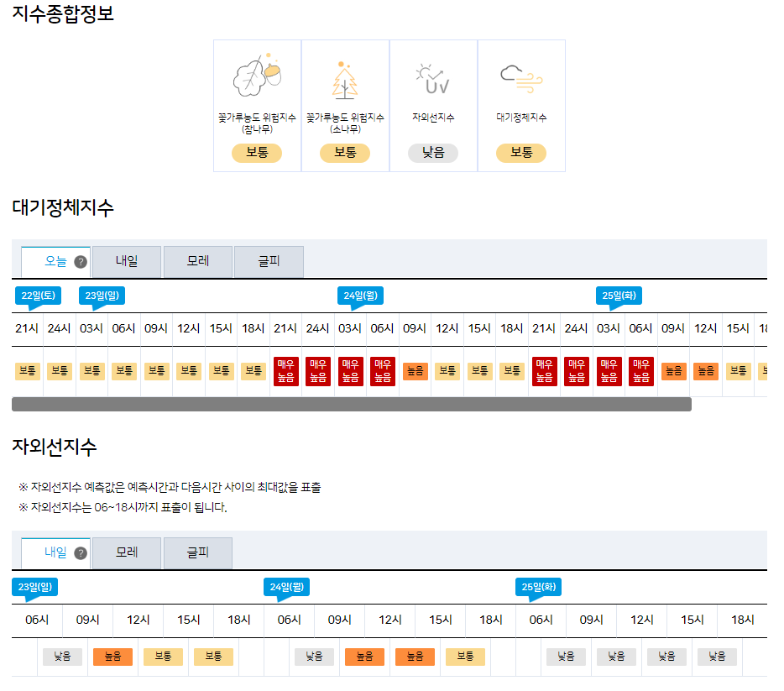784x691 pixels.
Task: Click the 25일(화) marker in UV section
Action: click(x=539, y=588)
